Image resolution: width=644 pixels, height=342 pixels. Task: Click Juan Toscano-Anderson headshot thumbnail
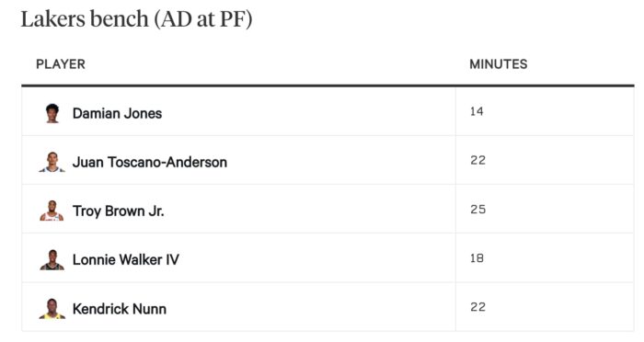pos(52,162)
